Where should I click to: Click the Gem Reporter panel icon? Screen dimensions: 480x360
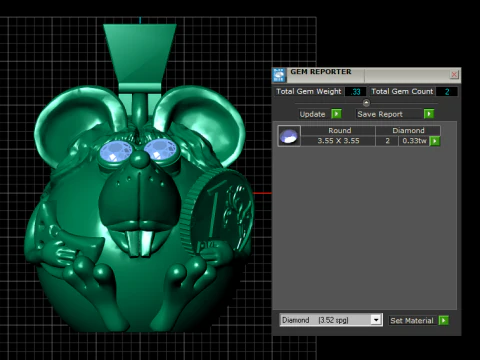tap(279, 75)
